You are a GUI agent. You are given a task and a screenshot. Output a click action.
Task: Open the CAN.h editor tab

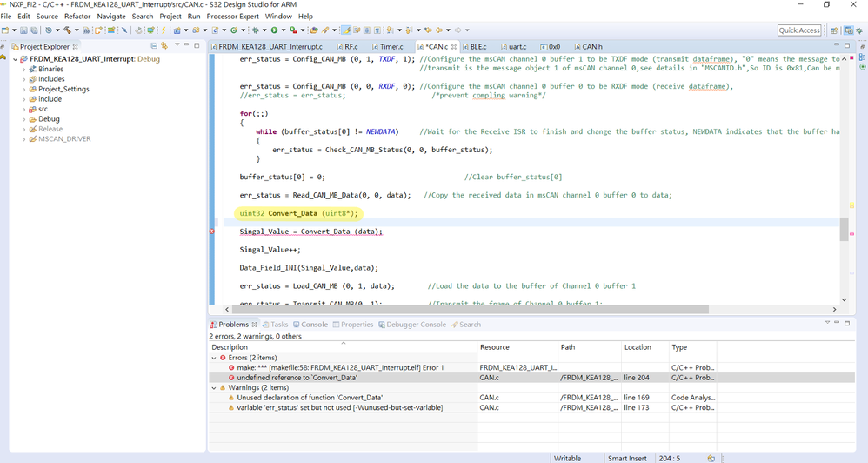tap(588, 46)
